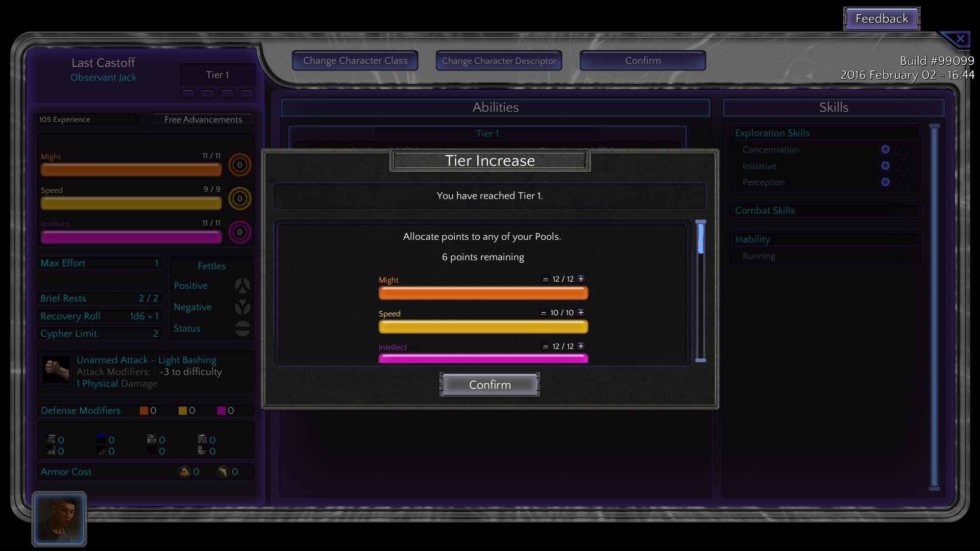Open the Skills panel header
This screenshot has width=980, height=551.
tap(834, 107)
